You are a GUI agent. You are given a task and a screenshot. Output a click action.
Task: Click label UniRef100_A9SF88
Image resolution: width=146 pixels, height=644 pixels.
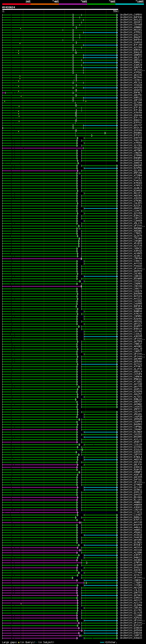(131, 87)
